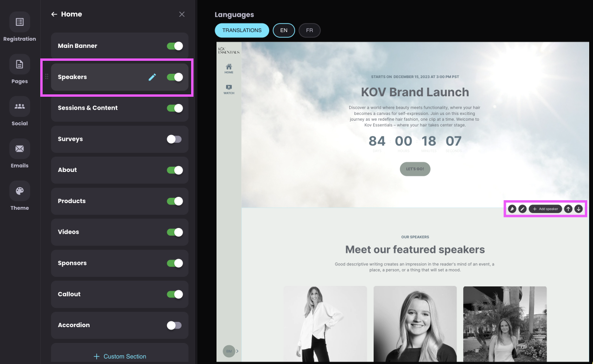Image resolution: width=593 pixels, height=364 pixels.
Task: Click the KOV Essentials logo in preview
Action: pyautogui.click(x=229, y=50)
